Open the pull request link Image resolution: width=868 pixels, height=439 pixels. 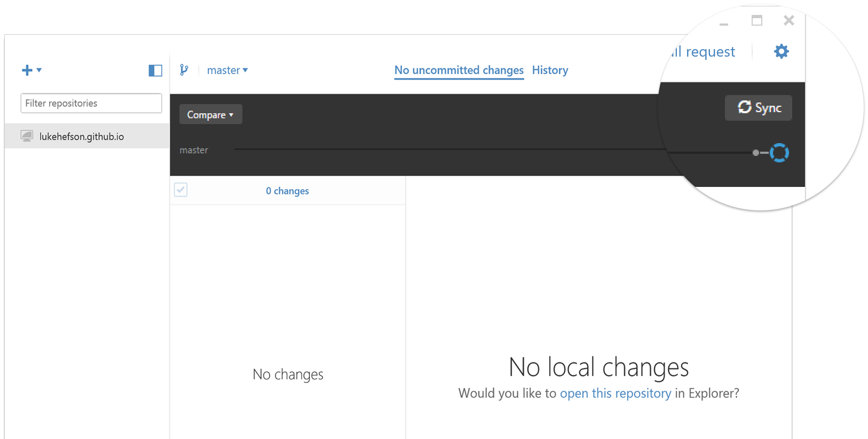[x=703, y=52]
